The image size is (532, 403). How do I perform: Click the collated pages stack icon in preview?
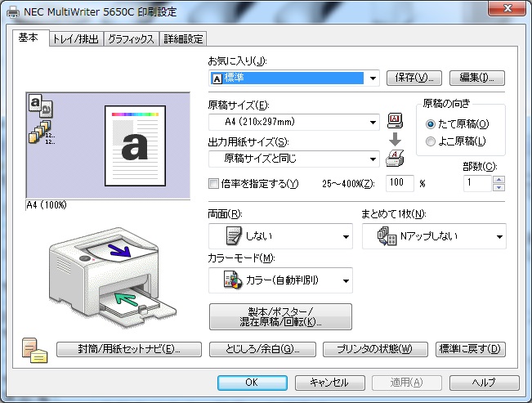[x=41, y=132]
